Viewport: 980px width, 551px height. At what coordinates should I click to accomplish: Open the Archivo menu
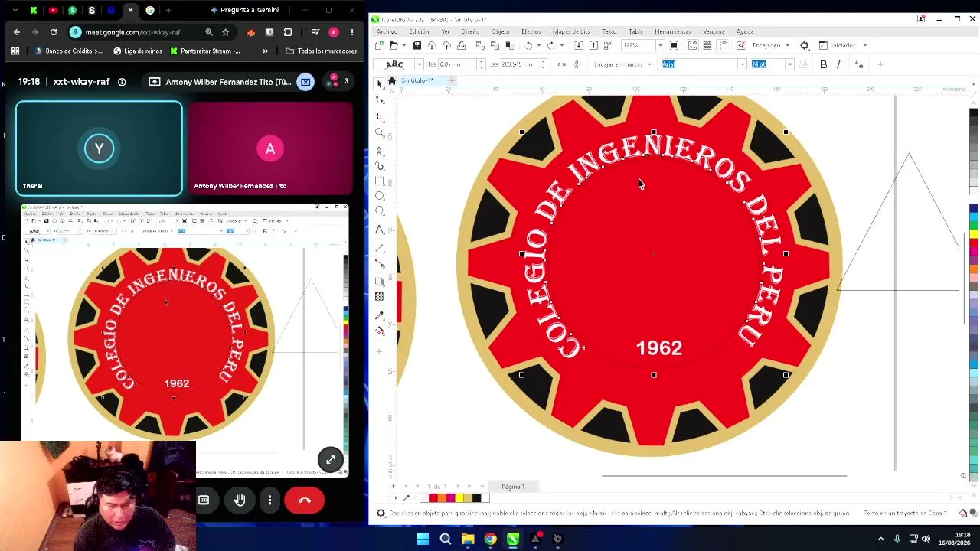coord(387,31)
